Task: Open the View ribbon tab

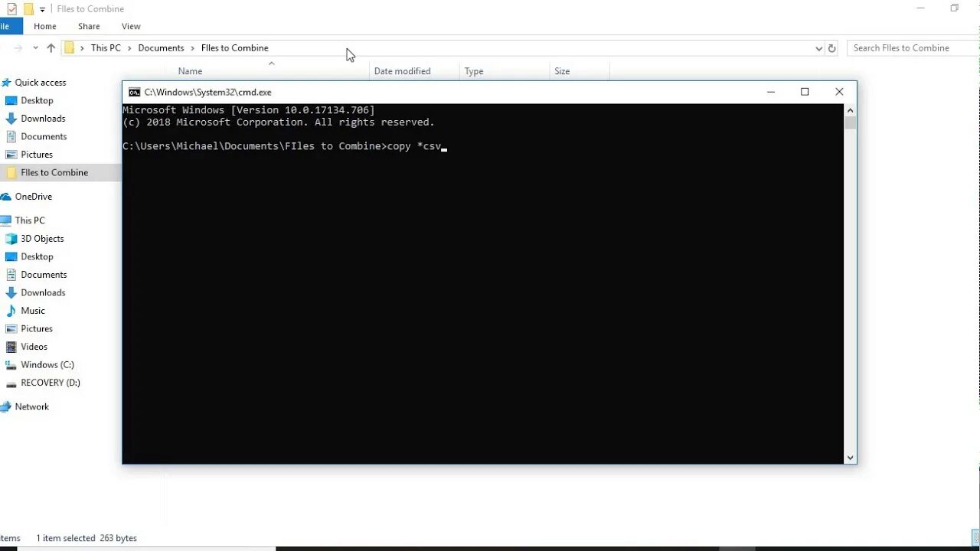Action: click(131, 26)
